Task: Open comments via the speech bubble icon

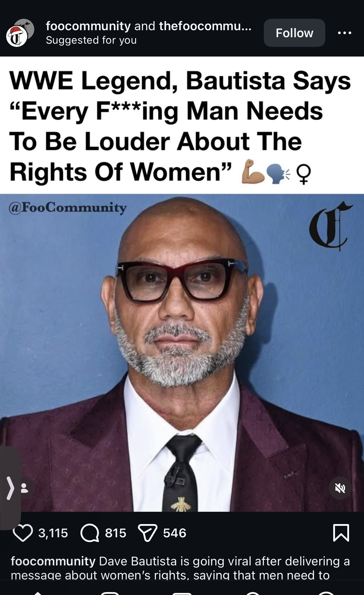Action: [x=90, y=533]
